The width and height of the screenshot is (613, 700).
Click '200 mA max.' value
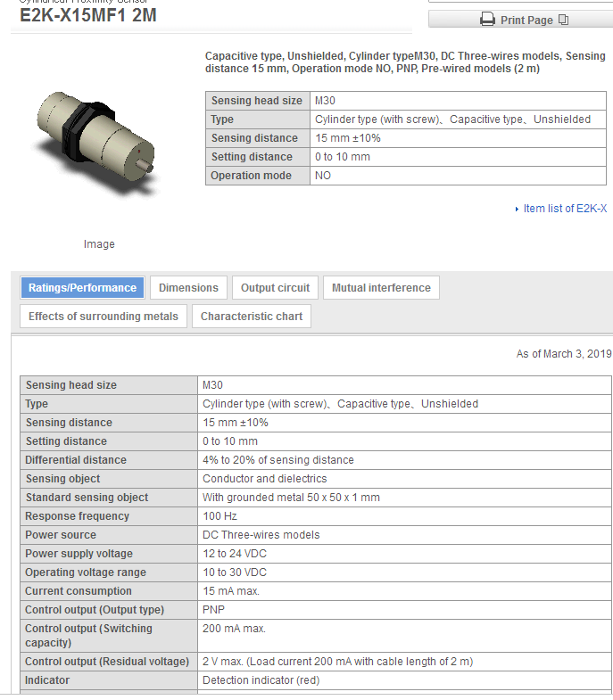click(234, 629)
